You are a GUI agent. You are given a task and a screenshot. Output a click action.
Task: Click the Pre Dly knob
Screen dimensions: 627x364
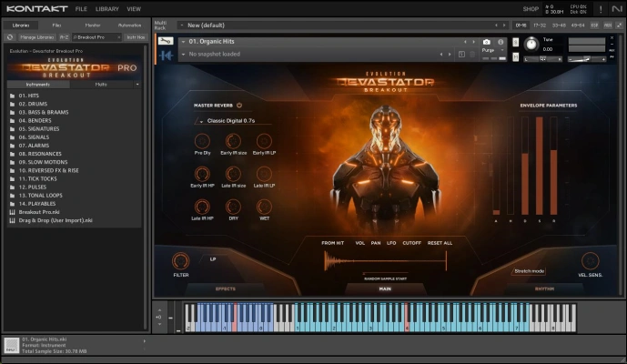pos(202,141)
